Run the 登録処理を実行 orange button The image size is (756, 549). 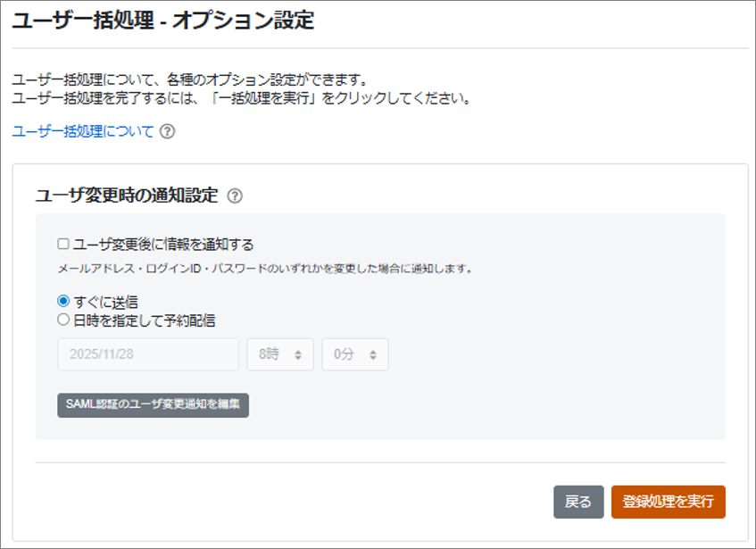pyautogui.click(x=668, y=502)
